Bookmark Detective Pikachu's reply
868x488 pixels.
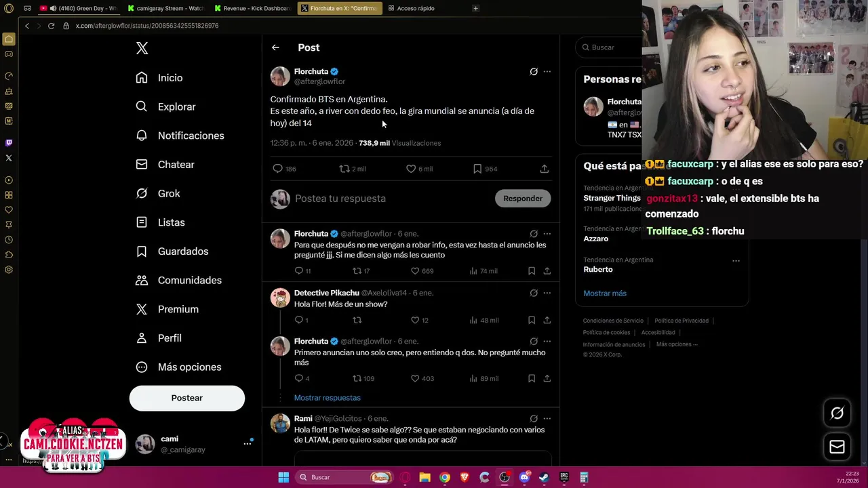(x=532, y=320)
